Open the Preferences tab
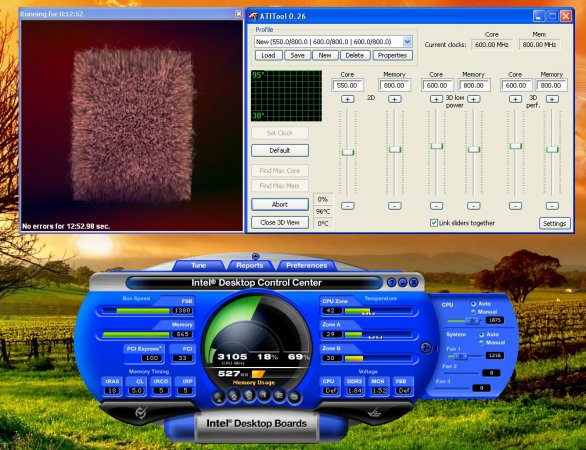 coord(306,265)
